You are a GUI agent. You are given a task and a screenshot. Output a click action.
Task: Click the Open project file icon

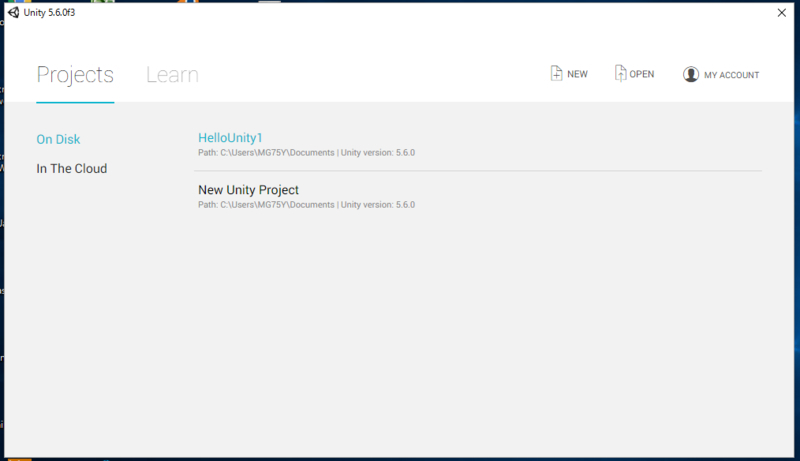(x=620, y=73)
